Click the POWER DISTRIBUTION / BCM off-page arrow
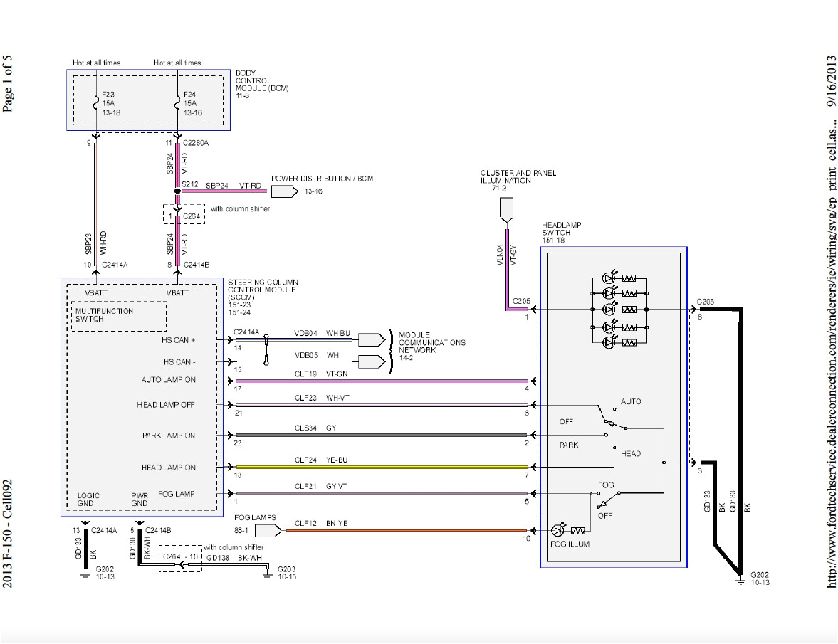 coord(284,190)
